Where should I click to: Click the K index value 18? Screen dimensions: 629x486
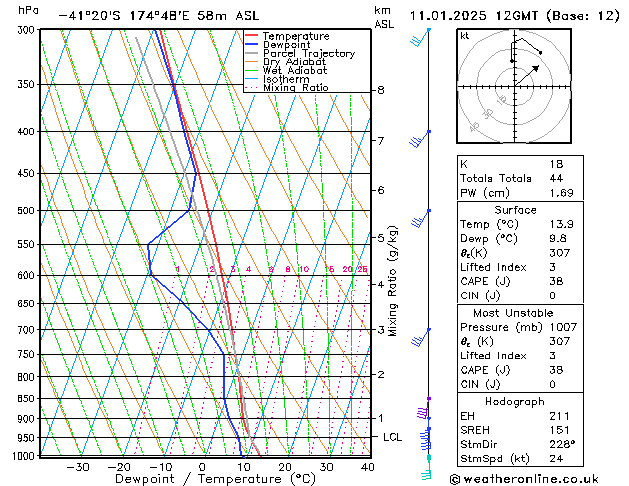[x=556, y=164]
